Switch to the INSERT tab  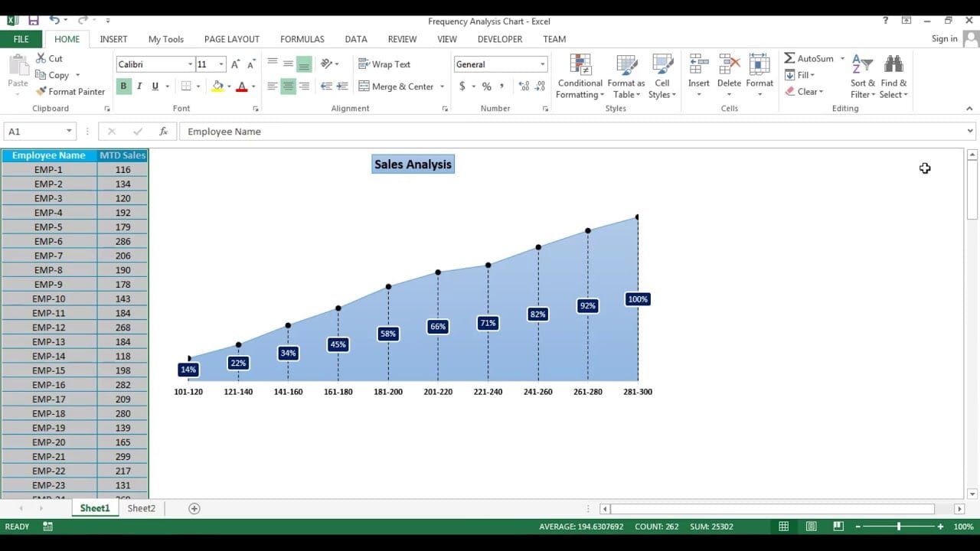point(113,39)
